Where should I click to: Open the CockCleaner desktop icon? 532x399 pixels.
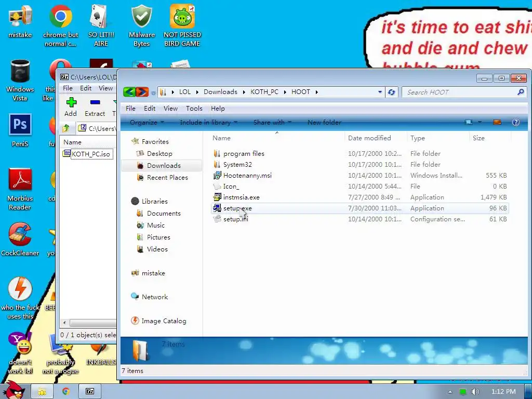20,239
